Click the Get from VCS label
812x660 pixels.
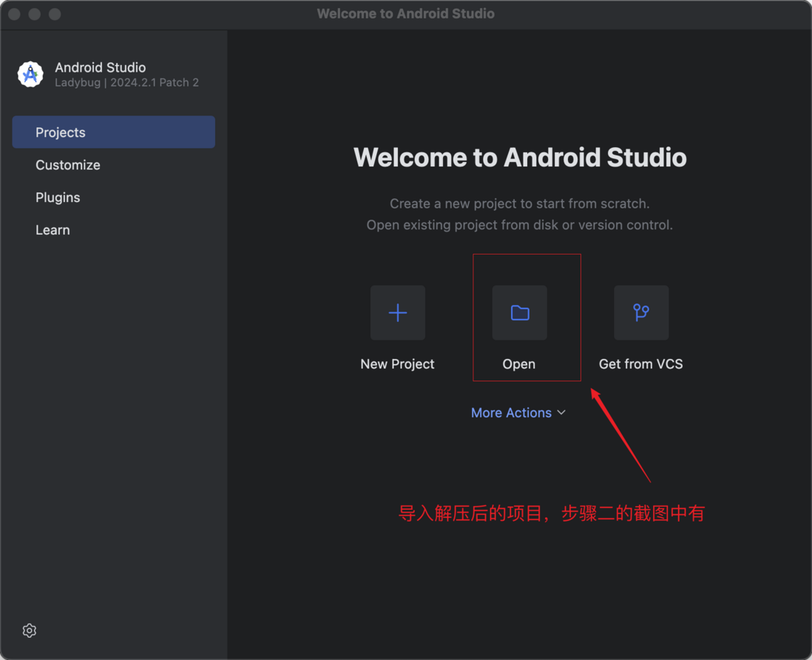click(640, 364)
